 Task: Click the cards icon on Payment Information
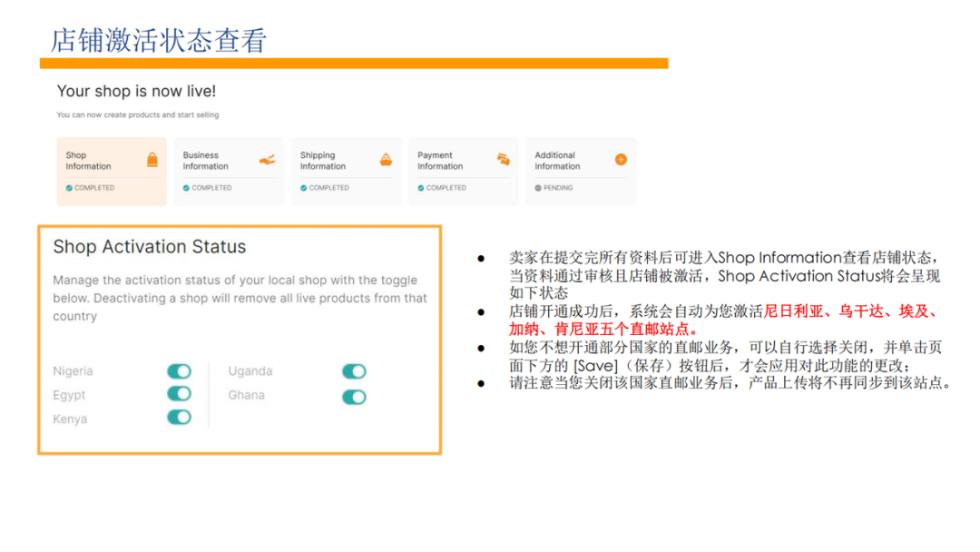point(503,160)
